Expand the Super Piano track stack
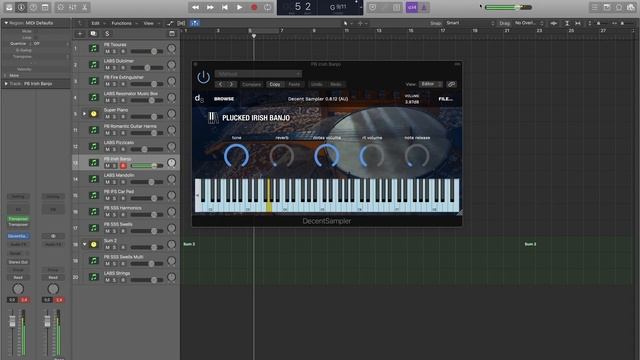Viewport: 640px width, 360px height. [x=84, y=113]
